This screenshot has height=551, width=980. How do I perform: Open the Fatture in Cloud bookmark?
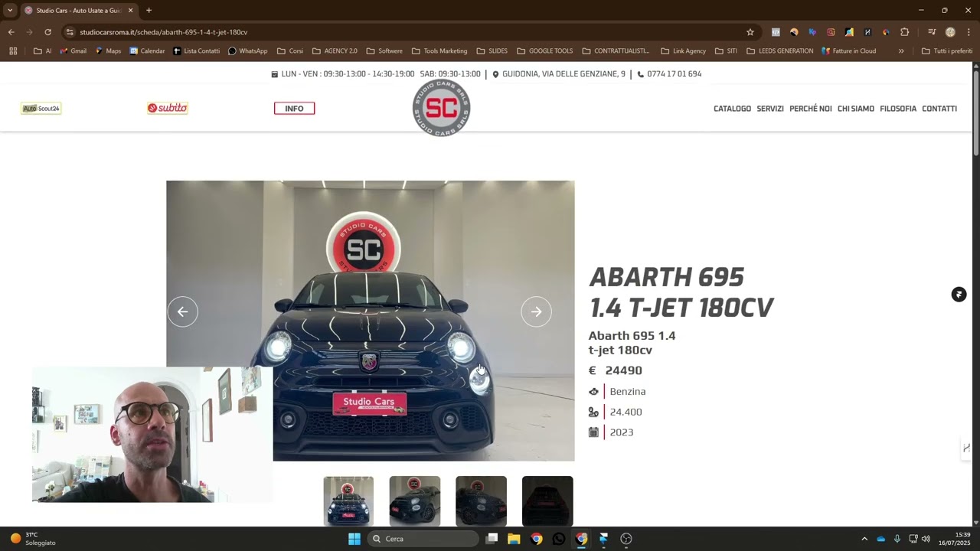coord(848,51)
